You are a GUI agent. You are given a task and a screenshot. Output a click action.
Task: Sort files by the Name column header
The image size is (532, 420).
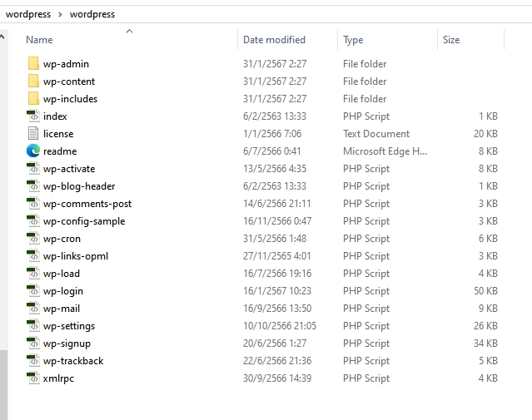pos(39,40)
